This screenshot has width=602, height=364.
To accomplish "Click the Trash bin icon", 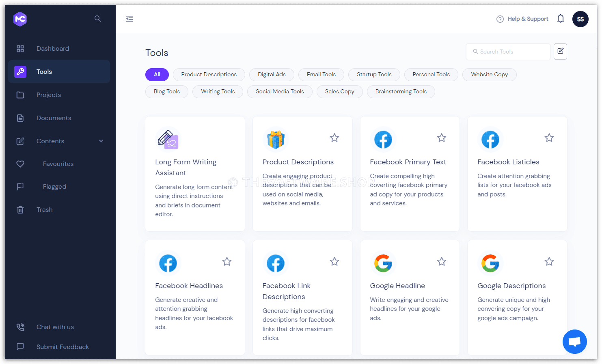I will 20,210.
